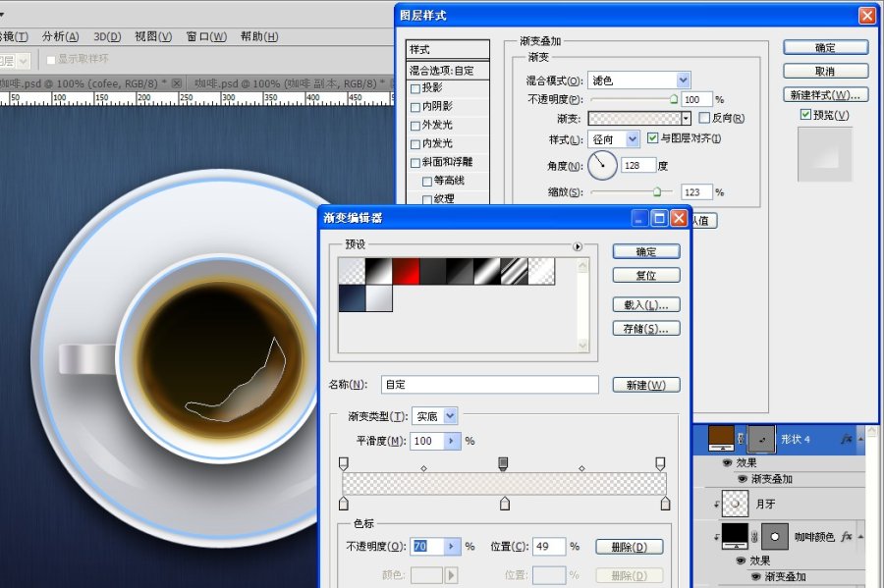Screen dimensions: 884x588
Task: Uncheck the 与图层对齐 checkbox
Action: [x=653, y=138]
